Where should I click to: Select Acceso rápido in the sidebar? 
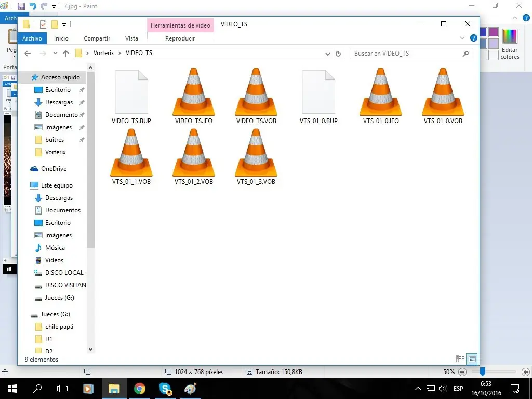[x=56, y=77]
